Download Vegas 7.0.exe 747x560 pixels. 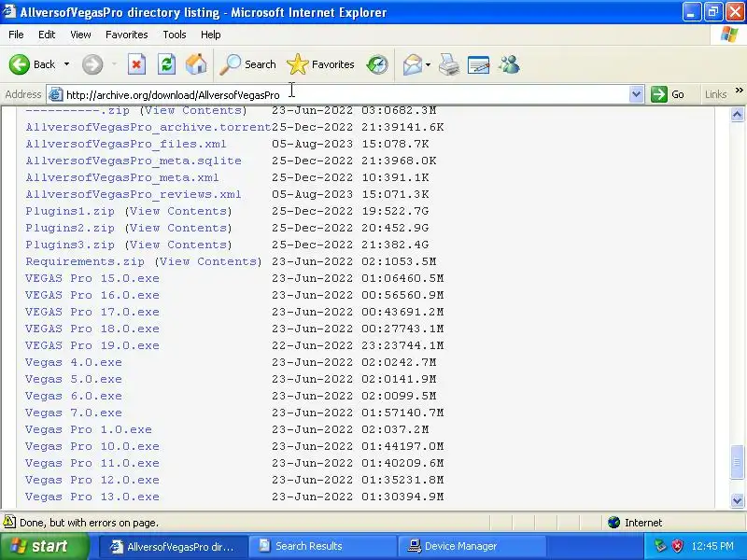pyautogui.click(x=74, y=413)
